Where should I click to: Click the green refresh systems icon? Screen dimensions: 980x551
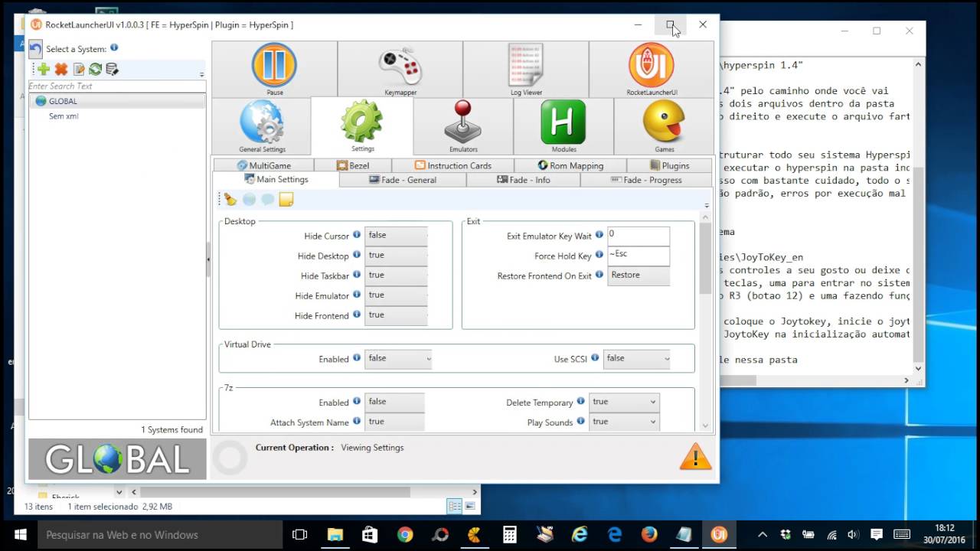(96, 70)
